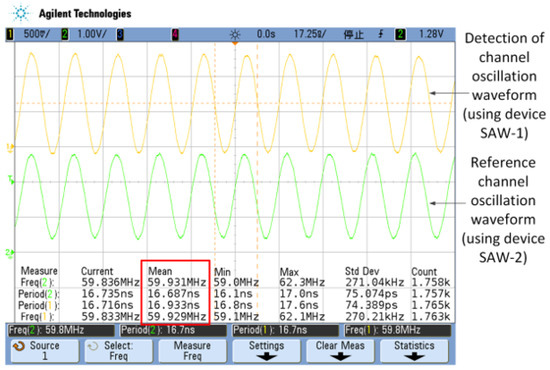Click the Max 62.3MHz value
This screenshot has height=370, width=550.
pyautogui.click(x=302, y=282)
